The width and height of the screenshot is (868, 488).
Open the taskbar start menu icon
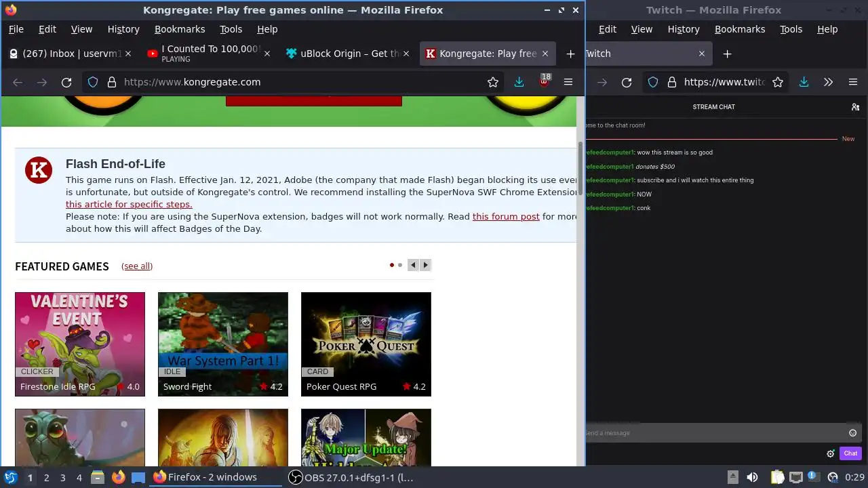point(11,477)
